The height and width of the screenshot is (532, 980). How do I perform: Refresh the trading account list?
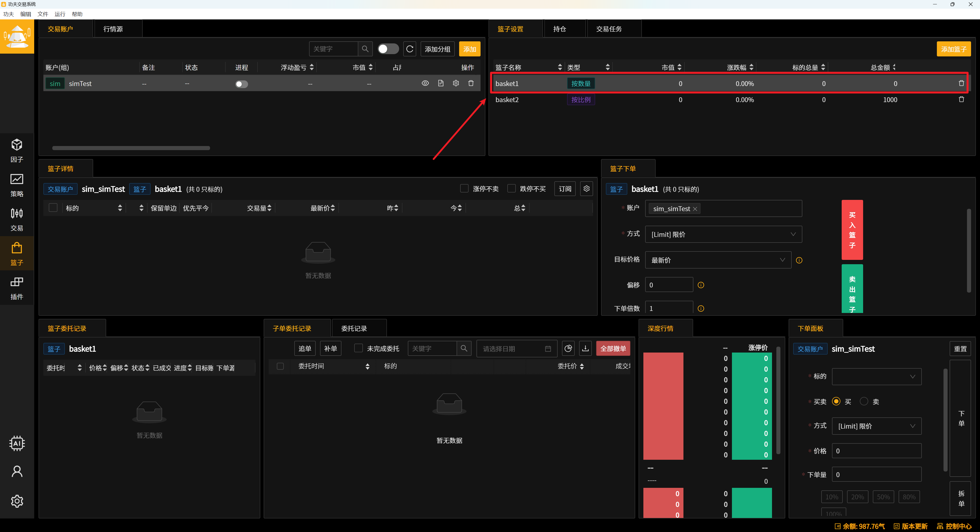click(410, 49)
